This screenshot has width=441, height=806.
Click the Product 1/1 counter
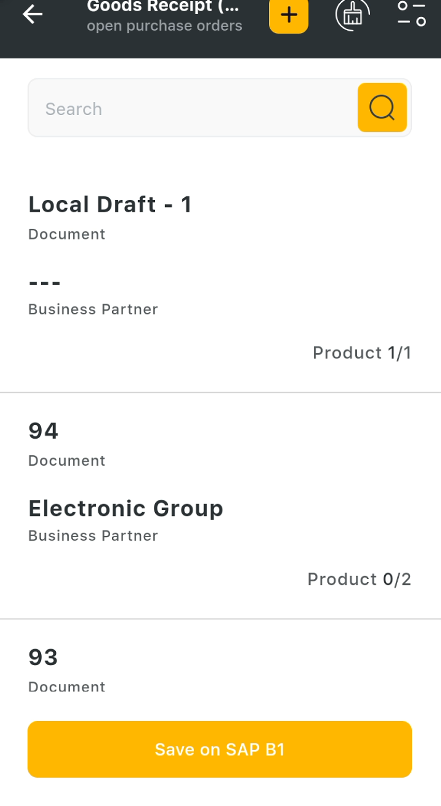click(362, 353)
